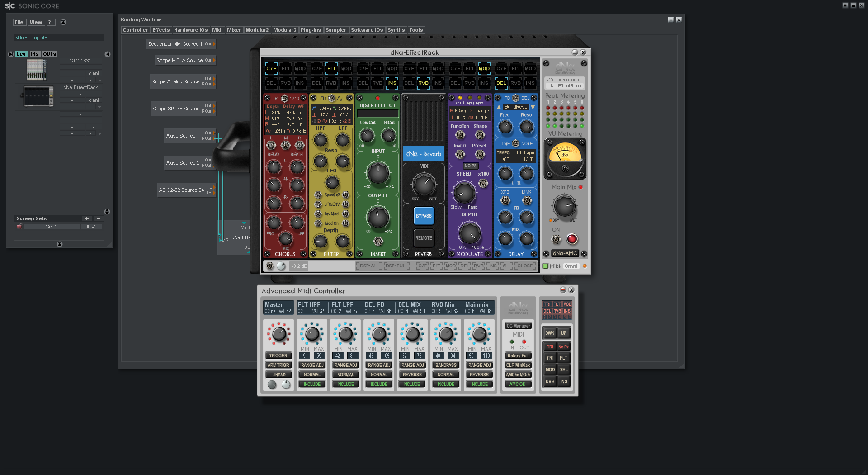
Task: Open the Omni MIDI channel field
Action: [571, 266]
